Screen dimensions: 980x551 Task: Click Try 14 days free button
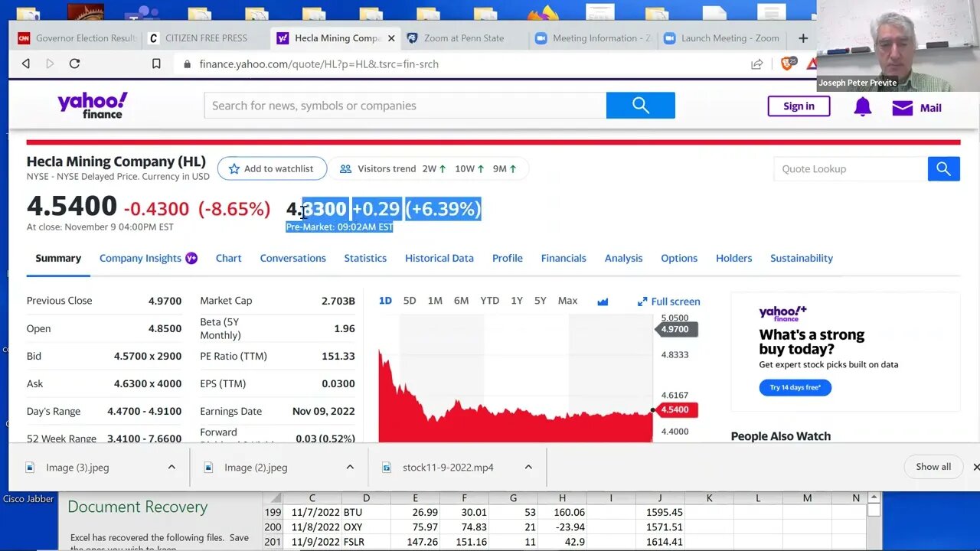pyautogui.click(x=795, y=387)
